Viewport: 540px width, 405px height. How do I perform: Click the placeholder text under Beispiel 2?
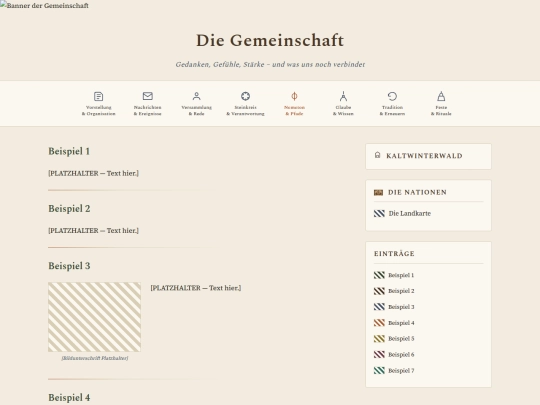click(x=93, y=230)
